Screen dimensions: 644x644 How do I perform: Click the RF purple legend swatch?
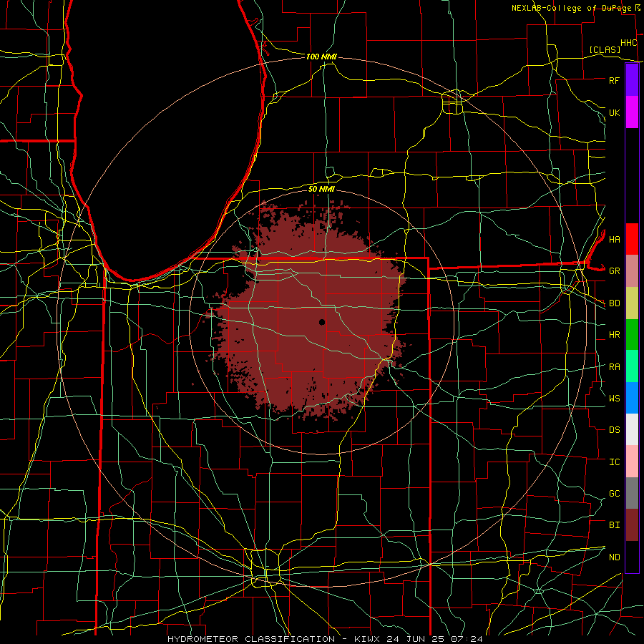[x=632, y=80]
